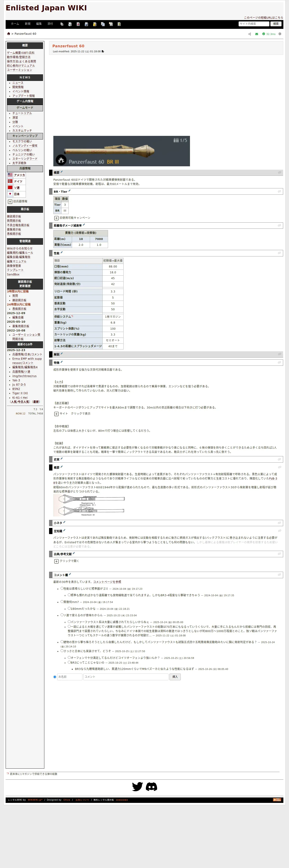289x868 pixels.
Task: Click the United States flag icon
Action: (x=10, y=175)
